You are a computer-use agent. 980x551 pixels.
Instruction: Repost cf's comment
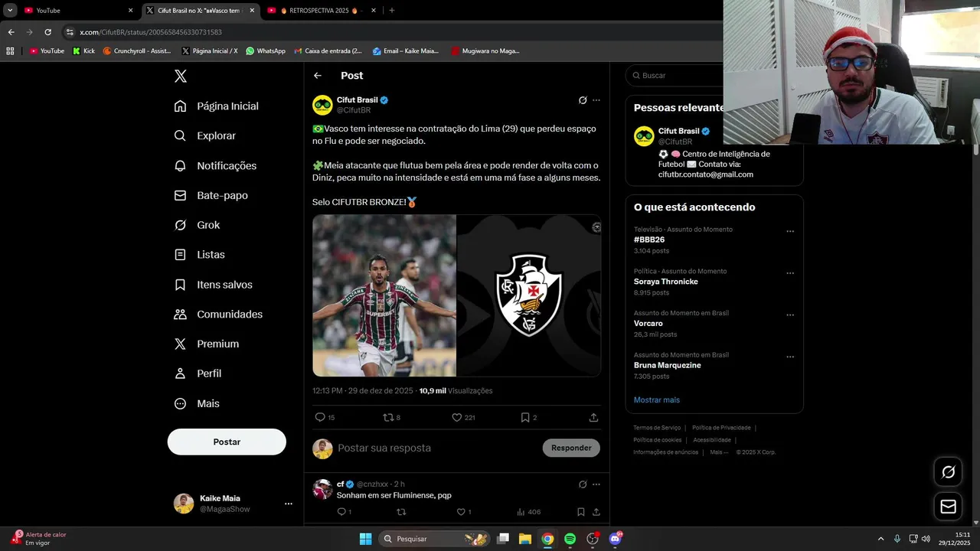(x=401, y=512)
